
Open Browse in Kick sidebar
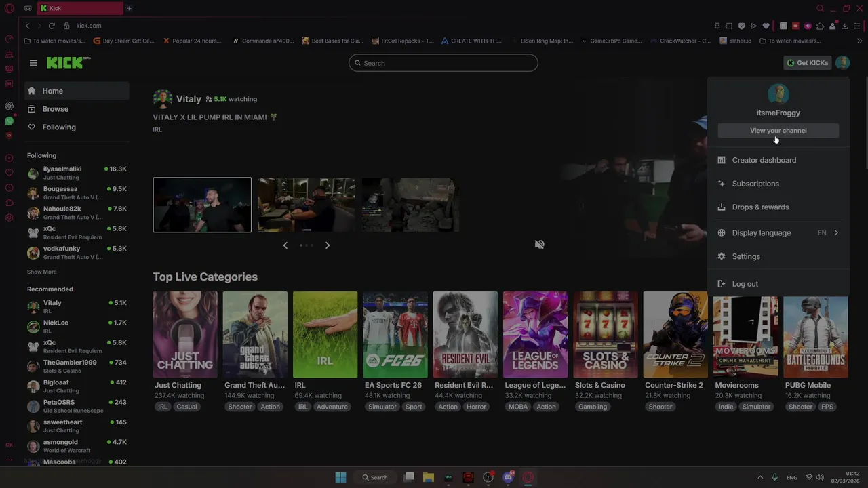(77, 109)
